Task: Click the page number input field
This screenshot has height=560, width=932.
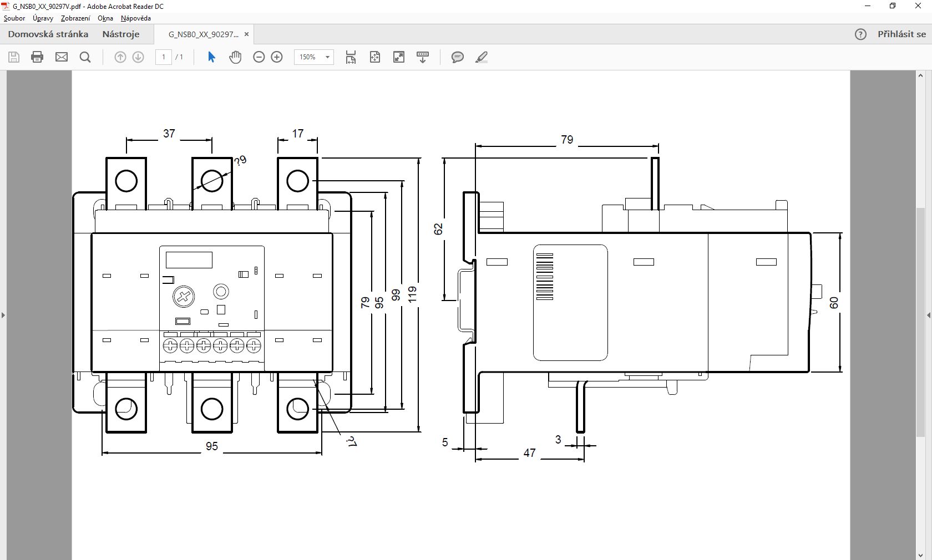Action: (164, 57)
